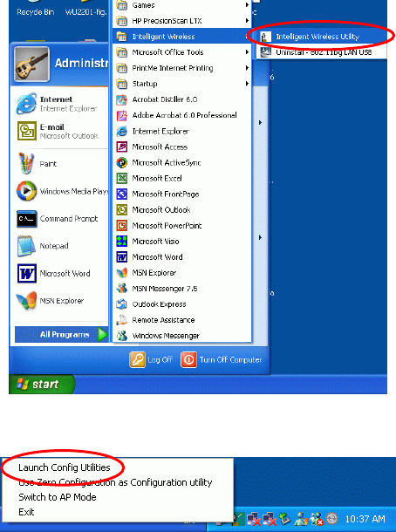
Task: Launch Intelligent Wireless Utility from submenu
Action: pyautogui.click(x=321, y=37)
